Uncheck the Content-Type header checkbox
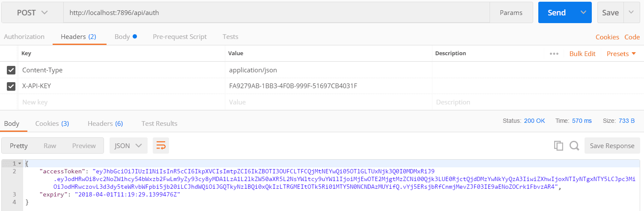644x211 pixels. pos(12,70)
